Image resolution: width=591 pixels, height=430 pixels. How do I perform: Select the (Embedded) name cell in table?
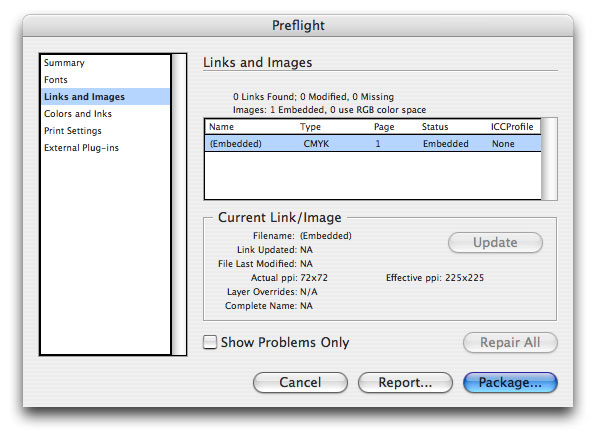[235, 144]
